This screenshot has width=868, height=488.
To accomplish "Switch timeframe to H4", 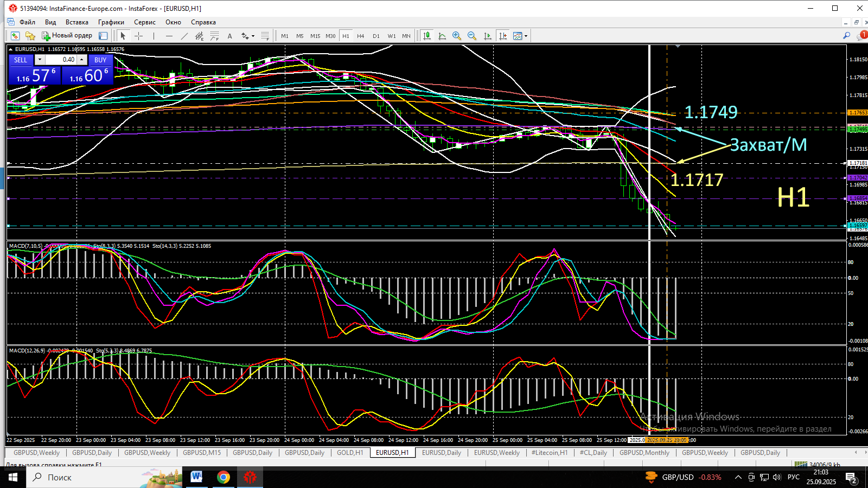I will tap(361, 36).
